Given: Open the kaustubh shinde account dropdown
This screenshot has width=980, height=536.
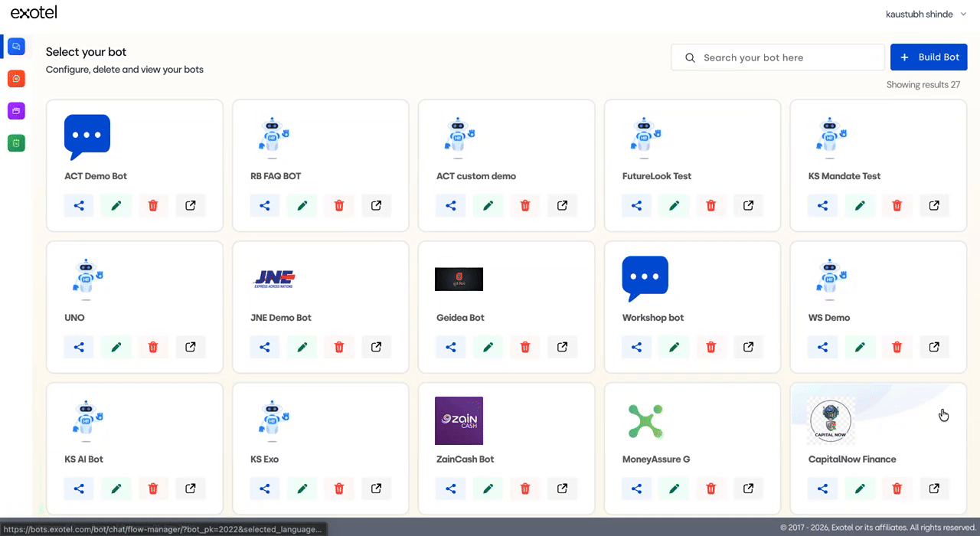Looking at the screenshot, I should (x=926, y=14).
